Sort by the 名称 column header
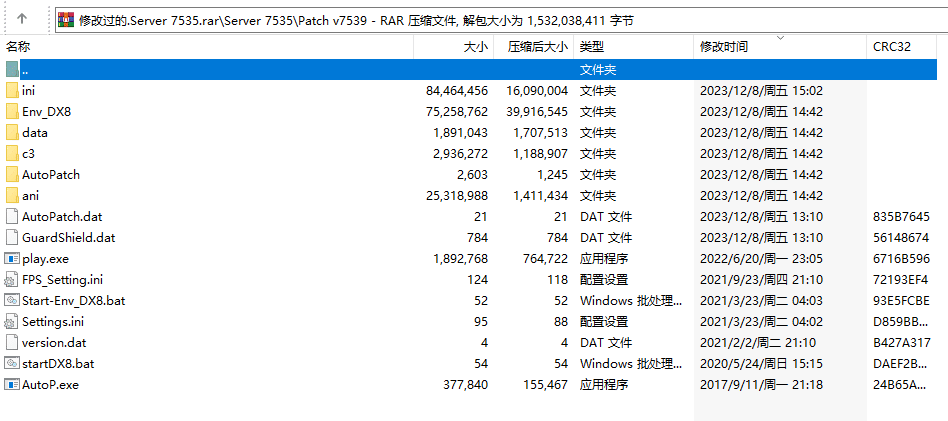The width and height of the screenshot is (948, 421). pos(18,46)
